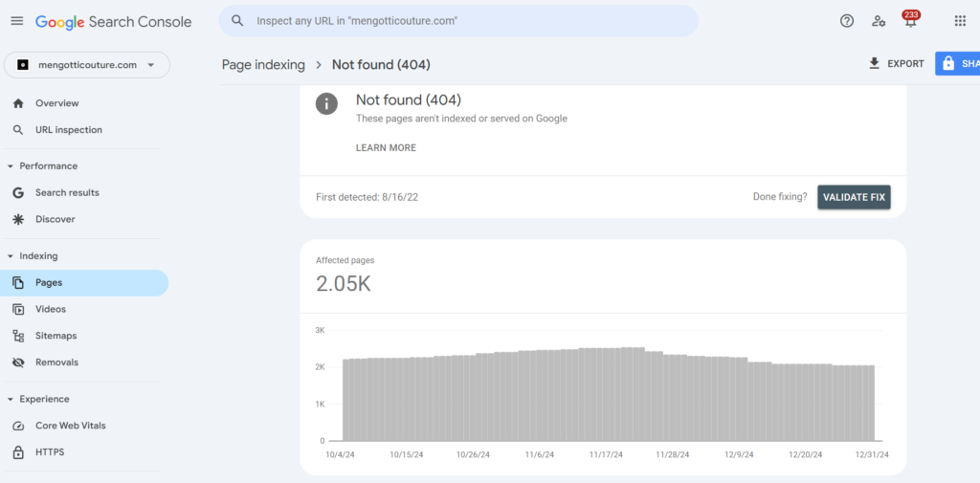Image resolution: width=980 pixels, height=483 pixels.
Task: Open the hamburger main menu
Action: pyautogui.click(x=17, y=21)
